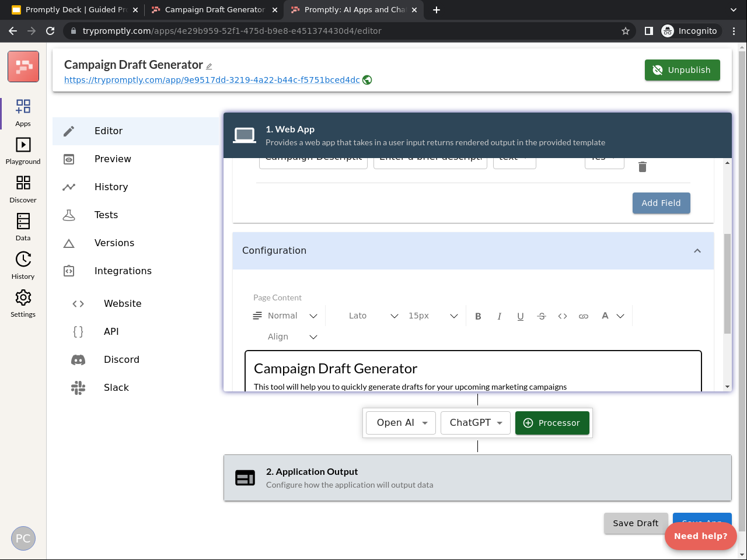Apply italic formatting in page content
747x560 pixels.
pos(499,316)
